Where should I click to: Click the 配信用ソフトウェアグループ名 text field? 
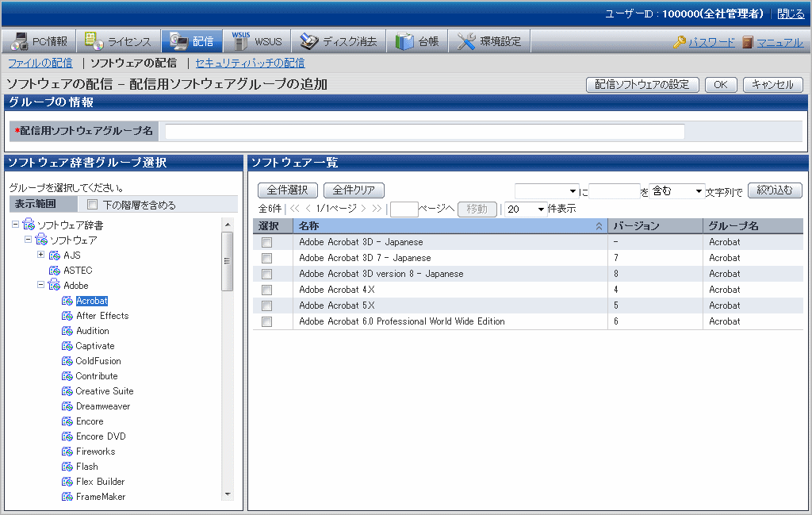coord(424,132)
